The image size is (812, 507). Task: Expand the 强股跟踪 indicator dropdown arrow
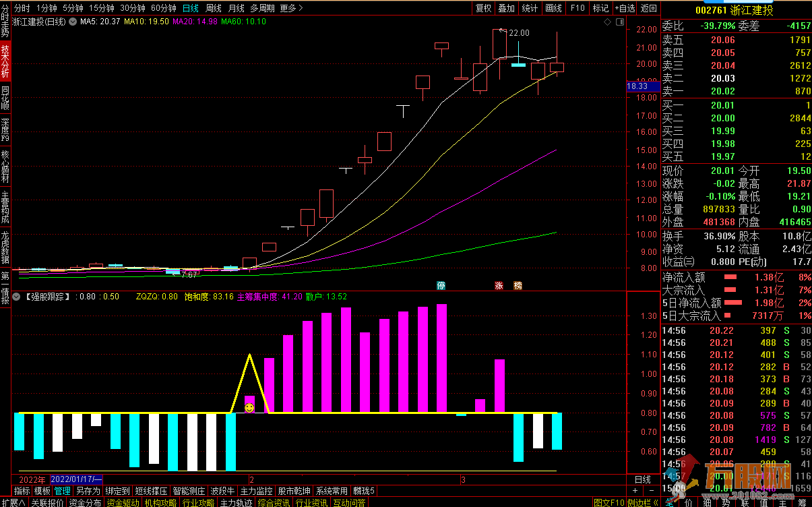pyautogui.click(x=16, y=297)
